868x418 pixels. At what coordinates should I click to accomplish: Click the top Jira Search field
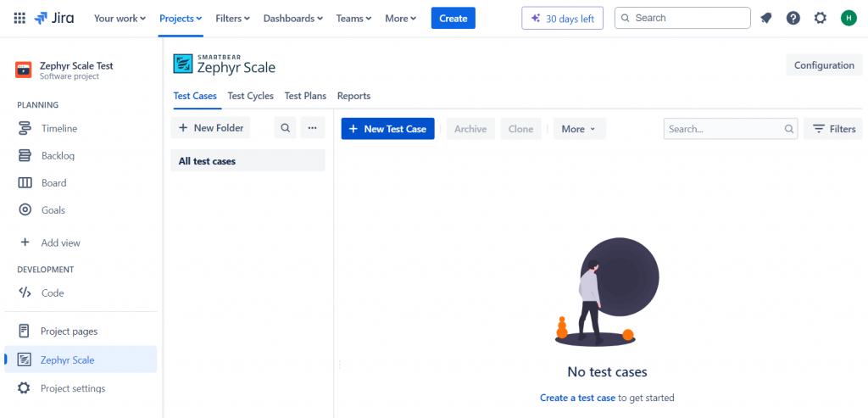[682, 19]
